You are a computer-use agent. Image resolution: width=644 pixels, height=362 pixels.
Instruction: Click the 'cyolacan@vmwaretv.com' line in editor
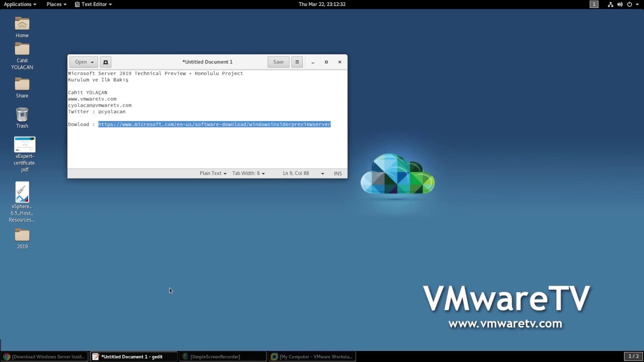coord(100,106)
